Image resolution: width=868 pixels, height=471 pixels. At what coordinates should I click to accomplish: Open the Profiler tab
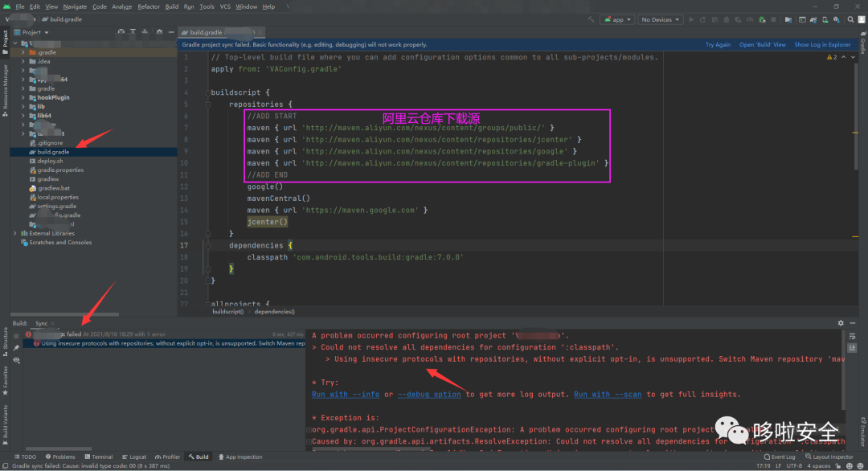click(168, 457)
